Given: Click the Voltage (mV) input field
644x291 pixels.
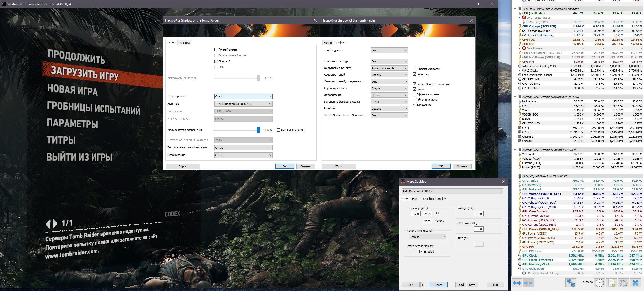Looking at the screenshot, I should pyautogui.click(x=479, y=214).
